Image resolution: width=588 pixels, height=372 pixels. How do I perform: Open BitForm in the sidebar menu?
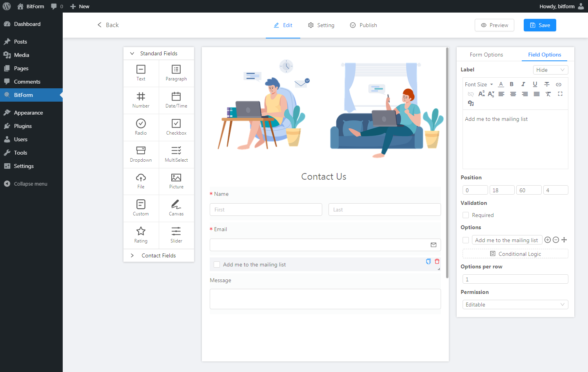coord(31,95)
